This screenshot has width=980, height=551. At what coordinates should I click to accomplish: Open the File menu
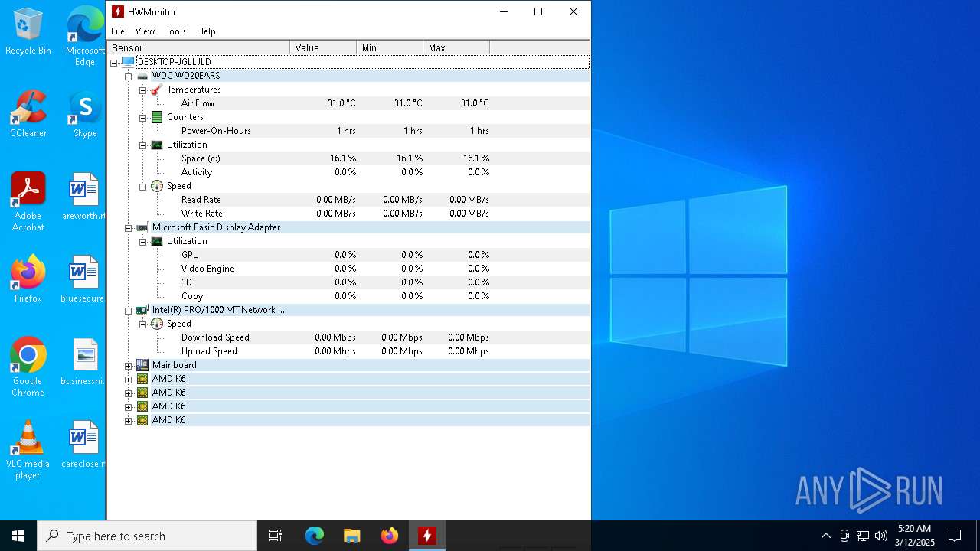click(118, 31)
